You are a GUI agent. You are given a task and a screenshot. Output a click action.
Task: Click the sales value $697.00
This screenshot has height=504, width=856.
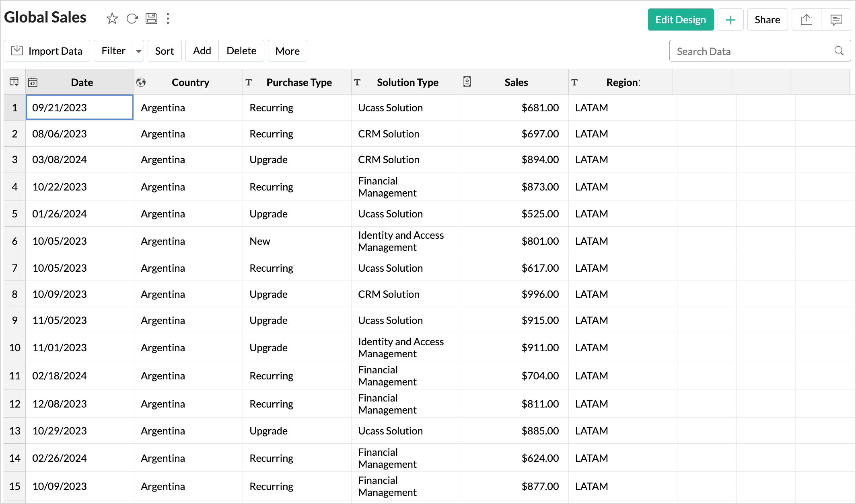(x=540, y=134)
